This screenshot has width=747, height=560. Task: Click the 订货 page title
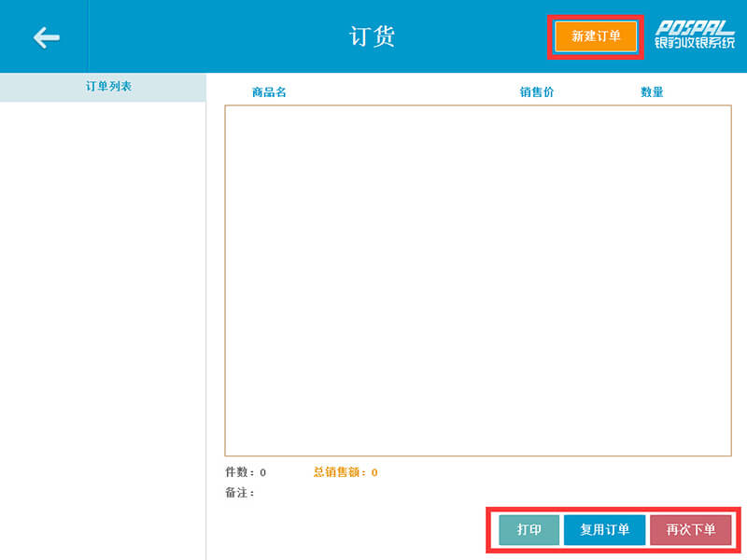373,36
